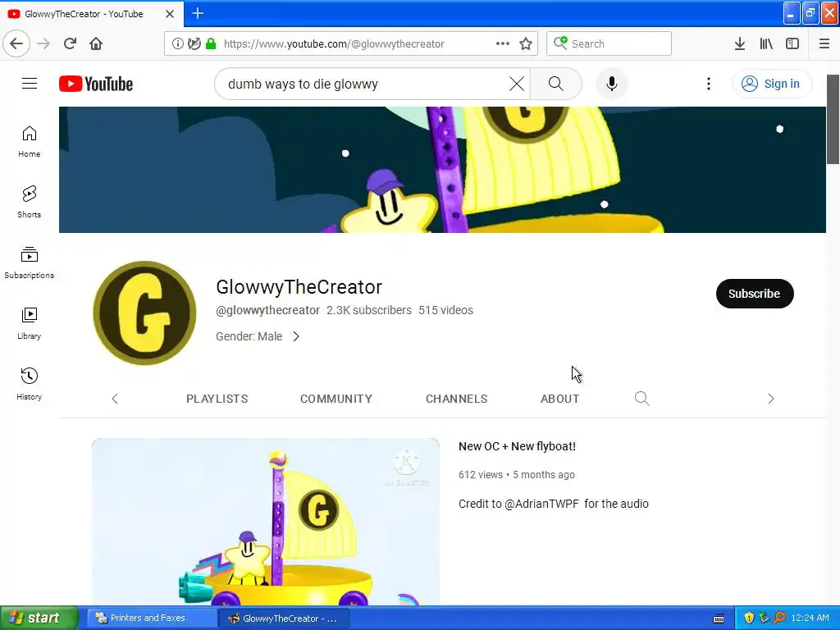Open YouTube settings three-dot menu

[x=709, y=84]
